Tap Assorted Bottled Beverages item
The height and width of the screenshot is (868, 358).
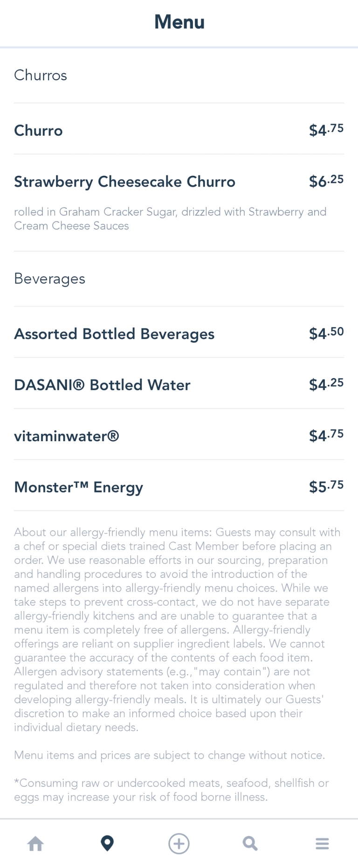point(114,334)
